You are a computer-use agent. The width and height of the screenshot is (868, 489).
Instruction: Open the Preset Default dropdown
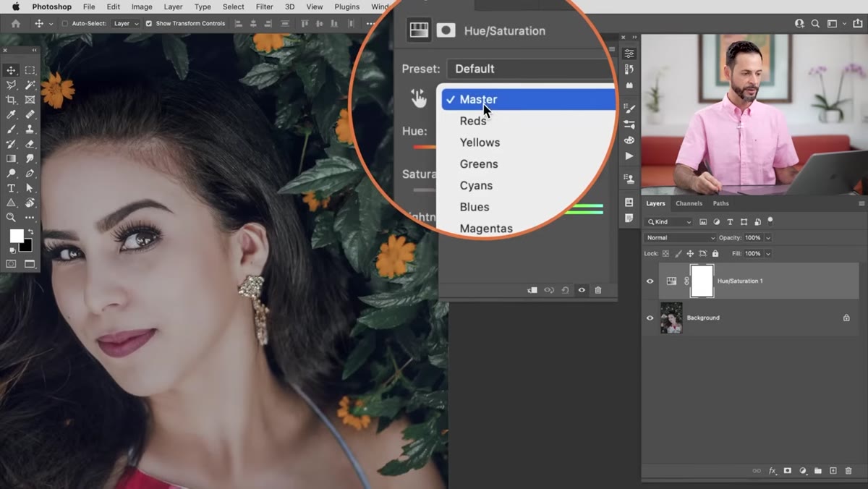point(530,69)
